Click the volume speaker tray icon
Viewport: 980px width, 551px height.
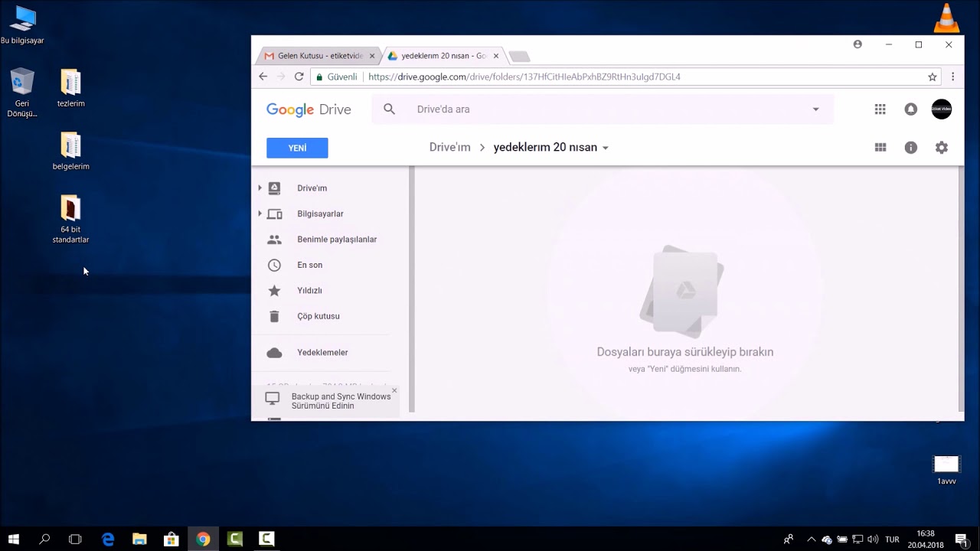tap(873, 540)
